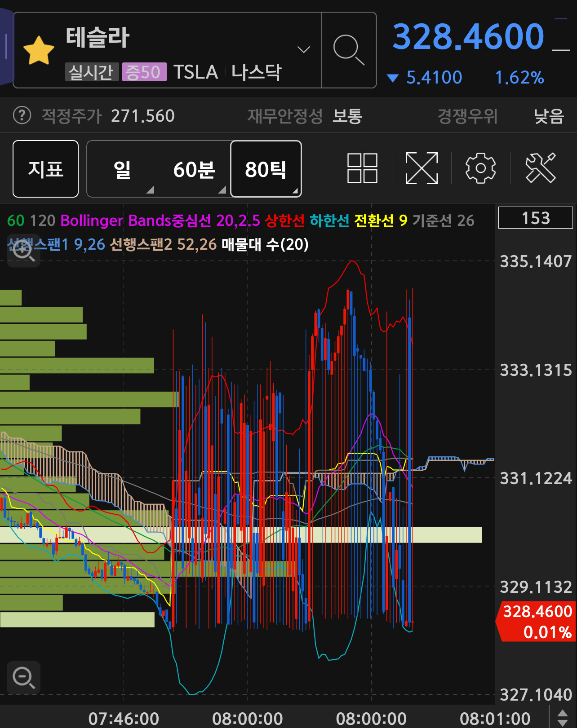Select the 80틱 tick chart period
Viewport: 577px width, 728px height.
(x=266, y=169)
